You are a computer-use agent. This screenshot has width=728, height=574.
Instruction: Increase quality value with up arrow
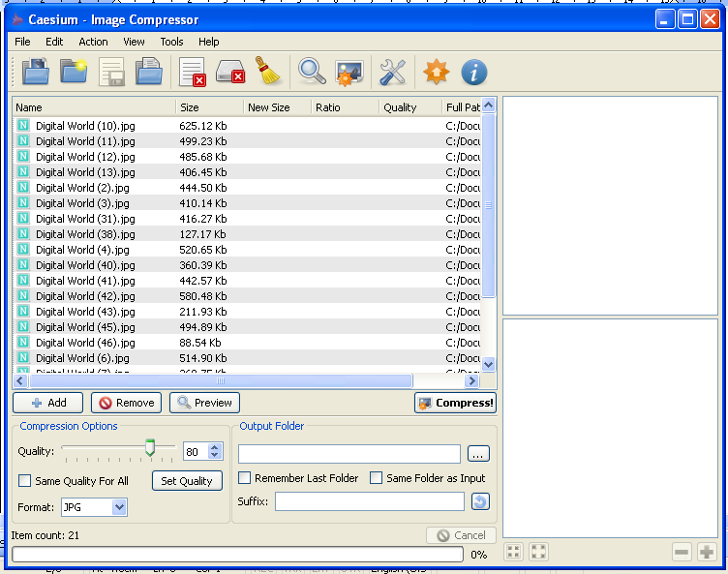[214, 447]
